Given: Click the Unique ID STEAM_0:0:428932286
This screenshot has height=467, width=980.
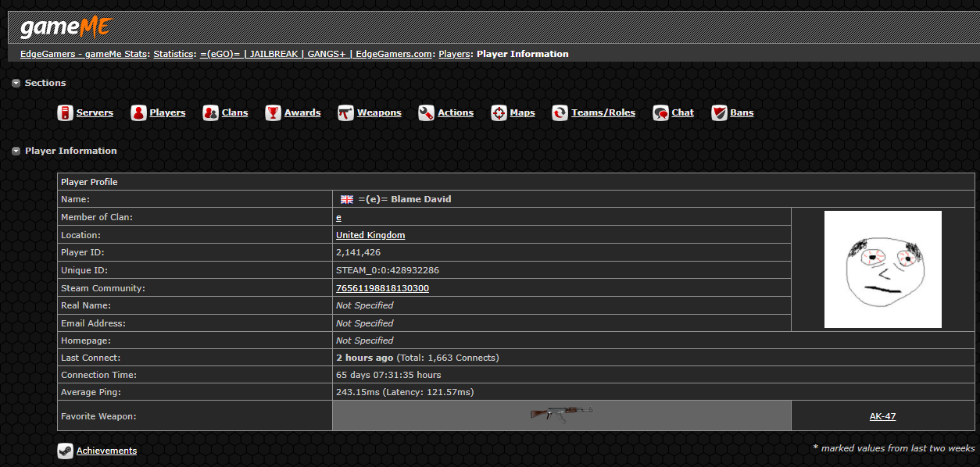Looking at the screenshot, I should (387, 270).
